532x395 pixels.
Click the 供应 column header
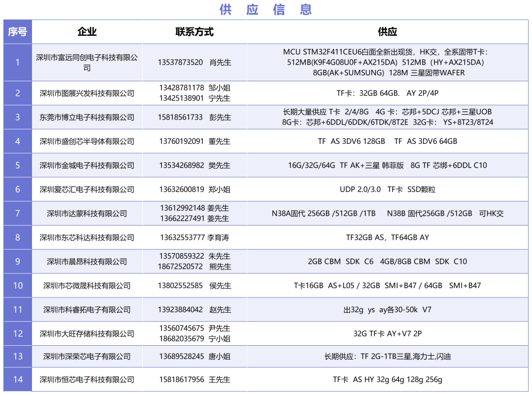(x=388, y=32)
